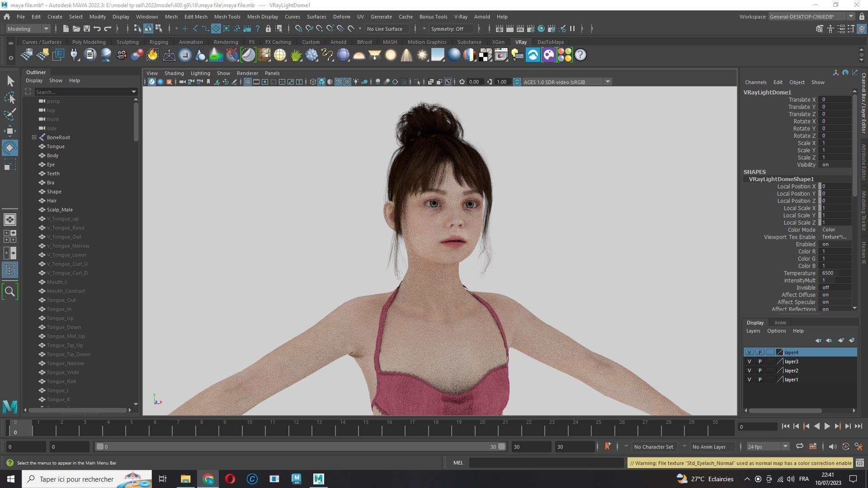
Task: Activate the Rotate tool in toolbox
Action: point(10,148)
